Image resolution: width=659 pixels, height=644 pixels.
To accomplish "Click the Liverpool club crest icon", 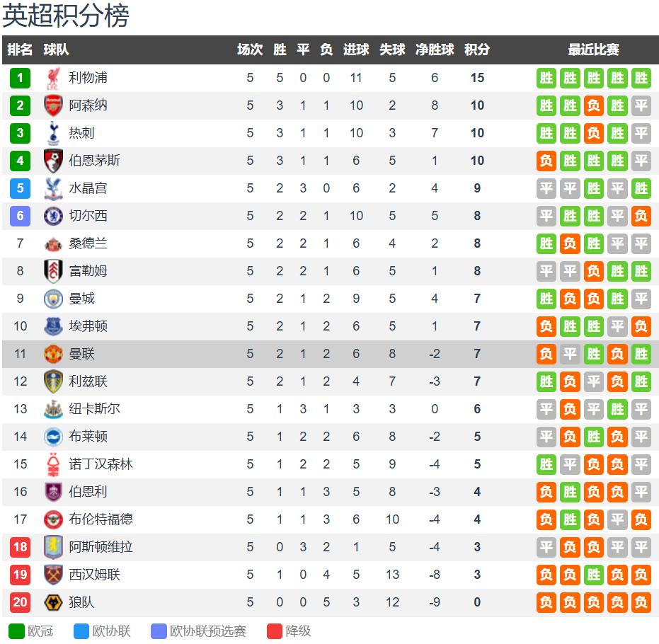I will tap(53, 78).
